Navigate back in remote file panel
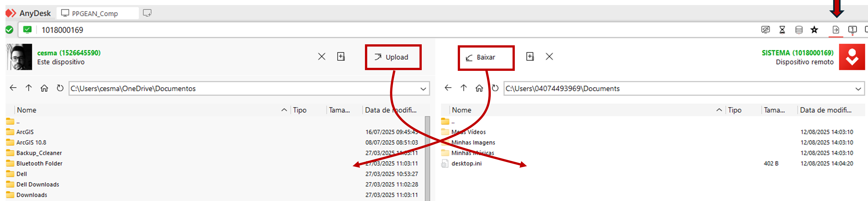Viewport: 868px width, 201px height. (x=448, y=88)
